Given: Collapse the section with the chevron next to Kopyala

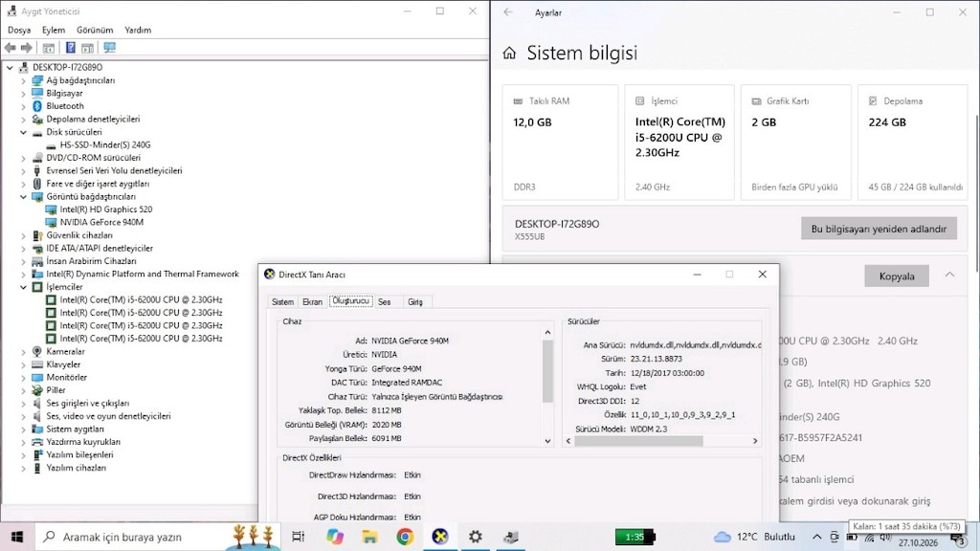Looking at the screenshot, I should [949, 275].
